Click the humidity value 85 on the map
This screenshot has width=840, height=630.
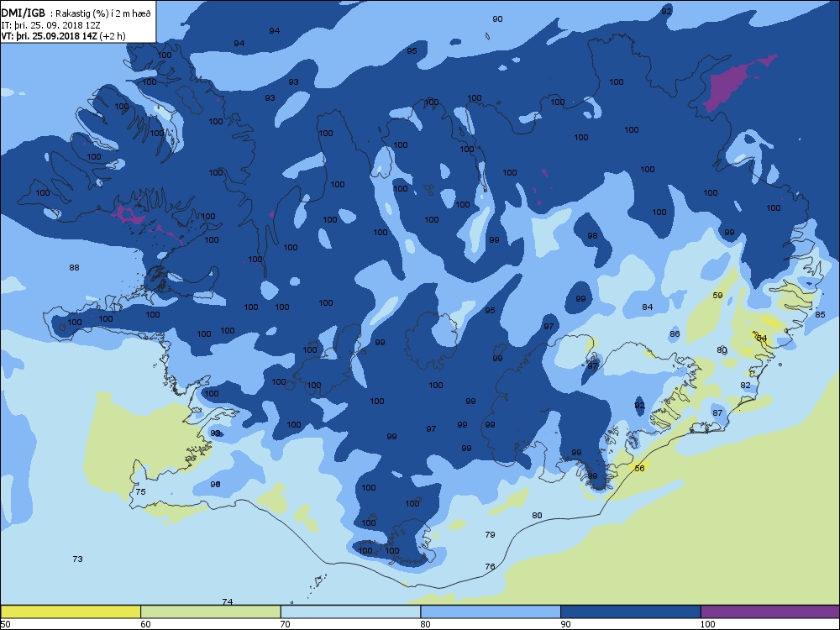click(820, 314)
